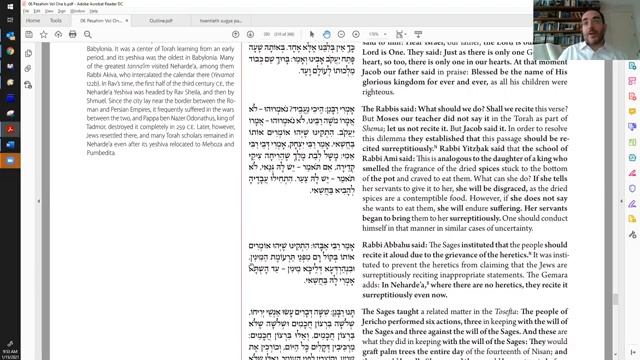
Task: Switch to the Home tab
Action: pos(33,20)
